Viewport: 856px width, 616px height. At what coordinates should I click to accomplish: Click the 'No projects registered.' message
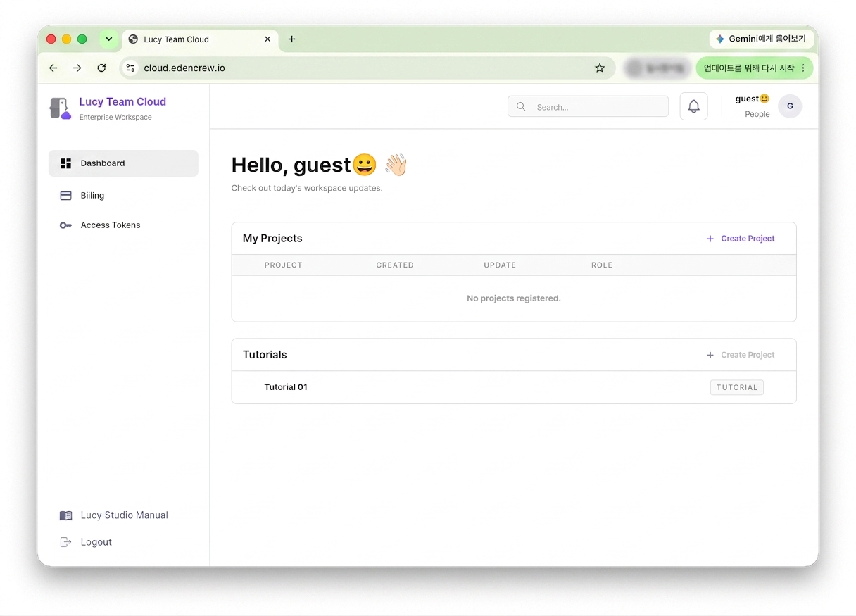point(514,298)
